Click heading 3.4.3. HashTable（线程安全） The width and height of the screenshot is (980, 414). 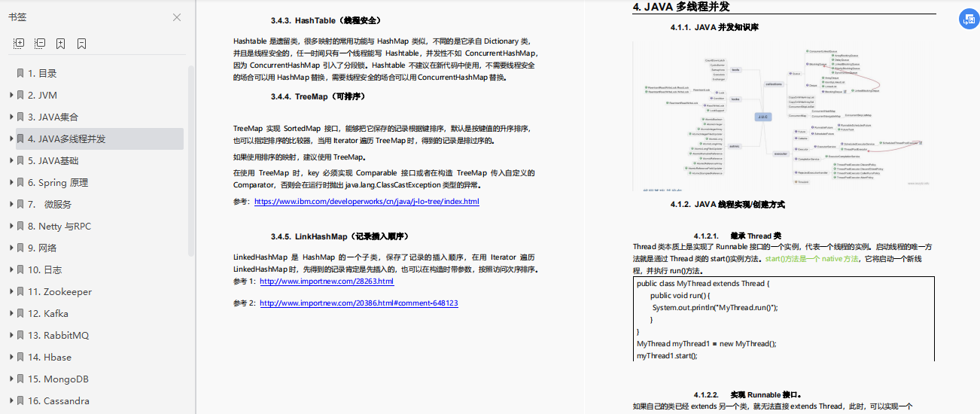[326, 20]
